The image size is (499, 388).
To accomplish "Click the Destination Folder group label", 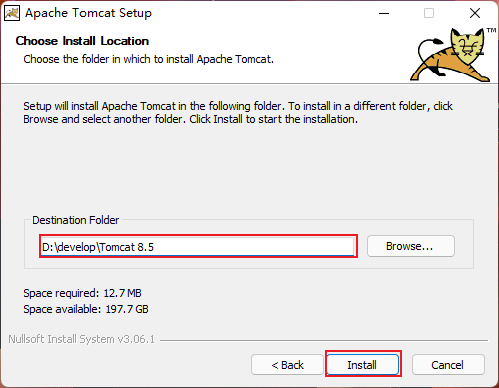I will pyautogui.click(x=75, y=220).
